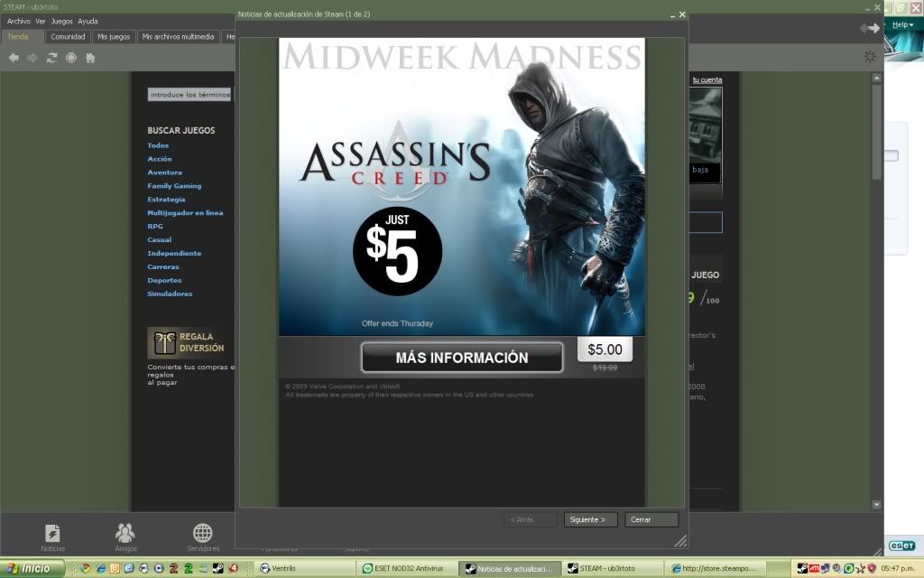Switch to the Mis archivos multimedia tab
Image resolution: width=924 pixels, height=578 pixels.
click(x=178, y=36)
